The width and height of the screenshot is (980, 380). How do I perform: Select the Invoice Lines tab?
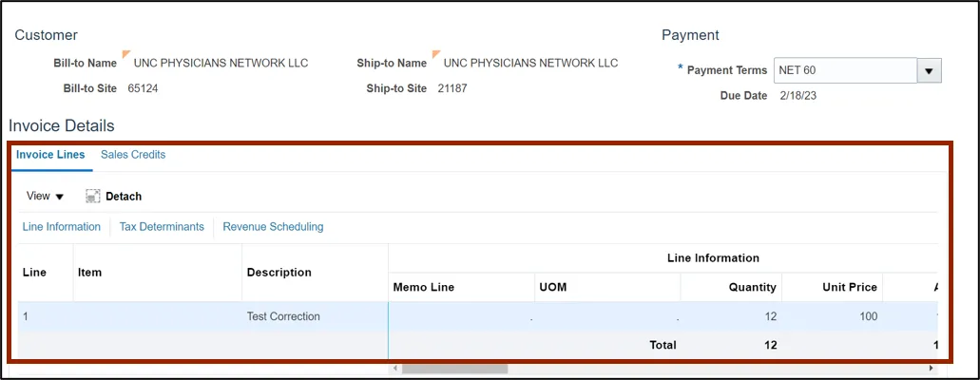(50, 155)
